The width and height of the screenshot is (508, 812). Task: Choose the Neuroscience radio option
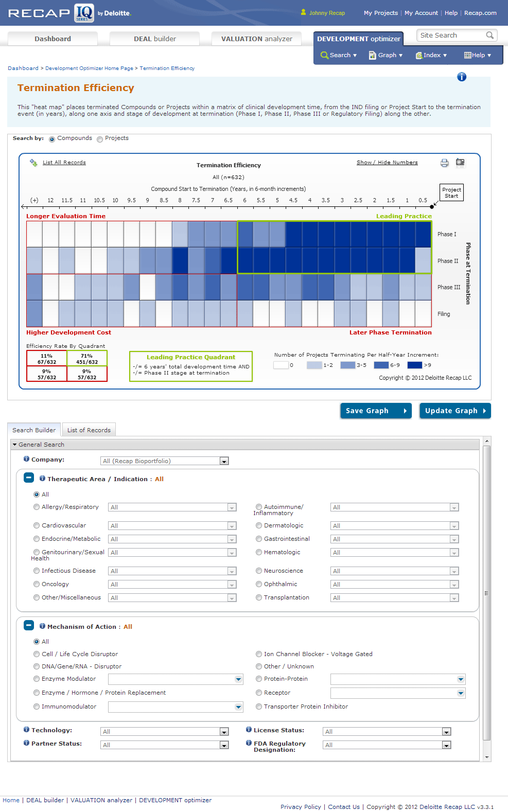[x=259, y=571]
